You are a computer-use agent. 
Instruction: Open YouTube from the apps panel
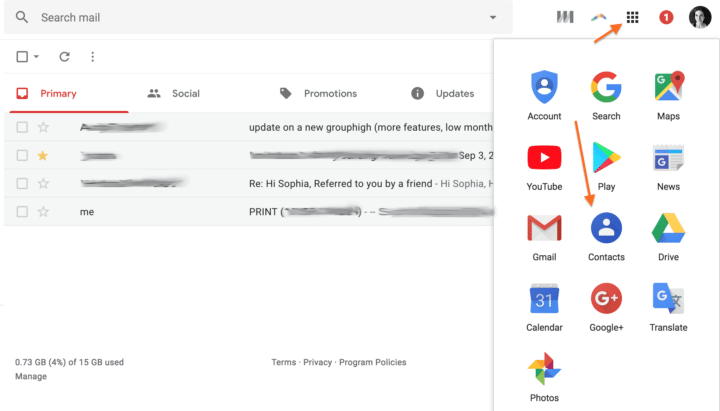[x=544, y=167]
